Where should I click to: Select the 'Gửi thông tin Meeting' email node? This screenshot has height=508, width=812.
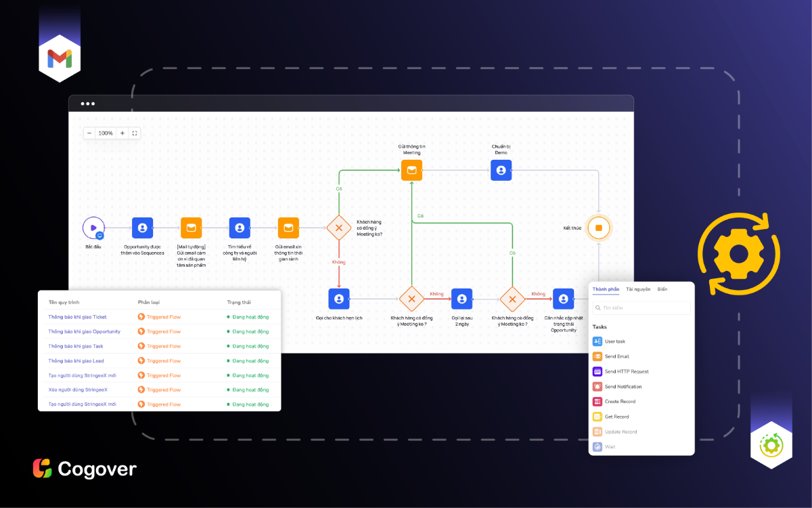coord(411,170)
